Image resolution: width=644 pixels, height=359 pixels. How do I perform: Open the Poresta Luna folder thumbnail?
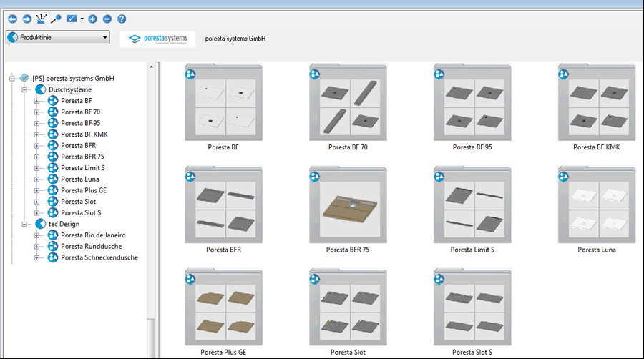point(597,205)
